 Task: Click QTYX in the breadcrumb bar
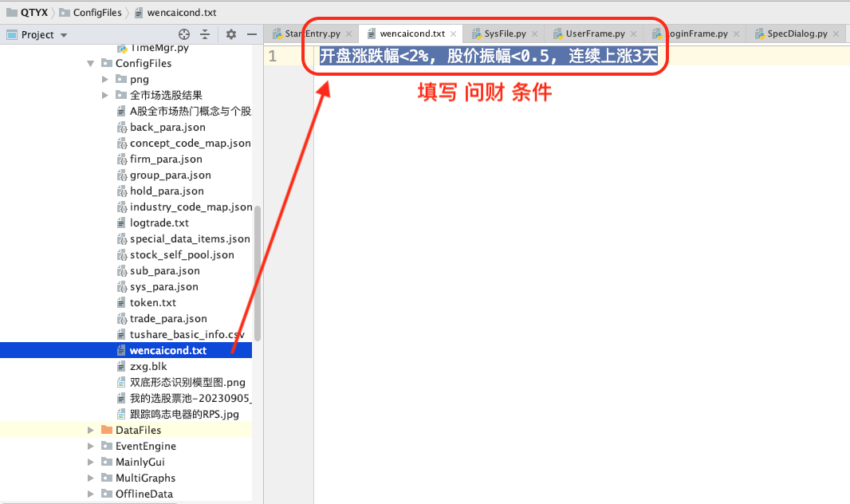(27, 12)
